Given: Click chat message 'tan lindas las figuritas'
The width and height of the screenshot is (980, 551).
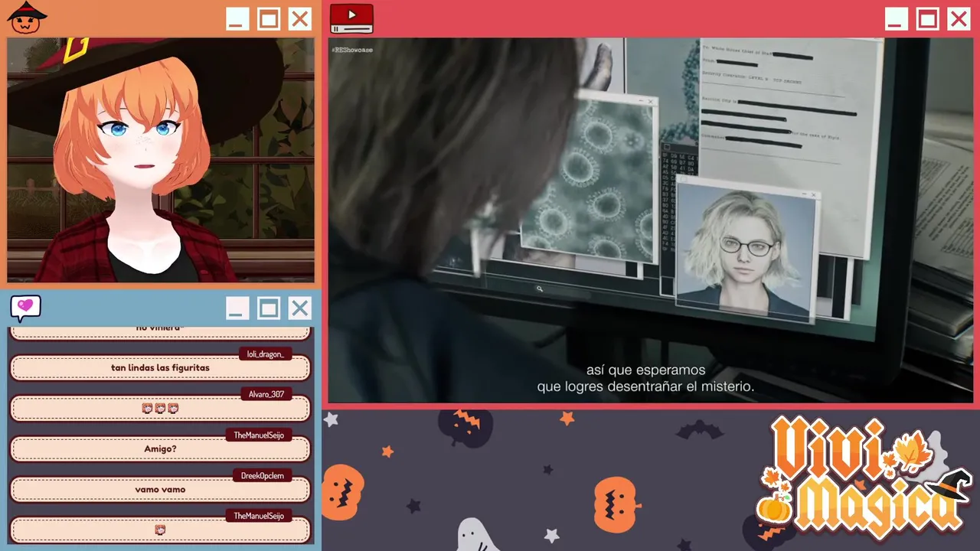Looking at the screenshot, I should [x=160, y=368].
